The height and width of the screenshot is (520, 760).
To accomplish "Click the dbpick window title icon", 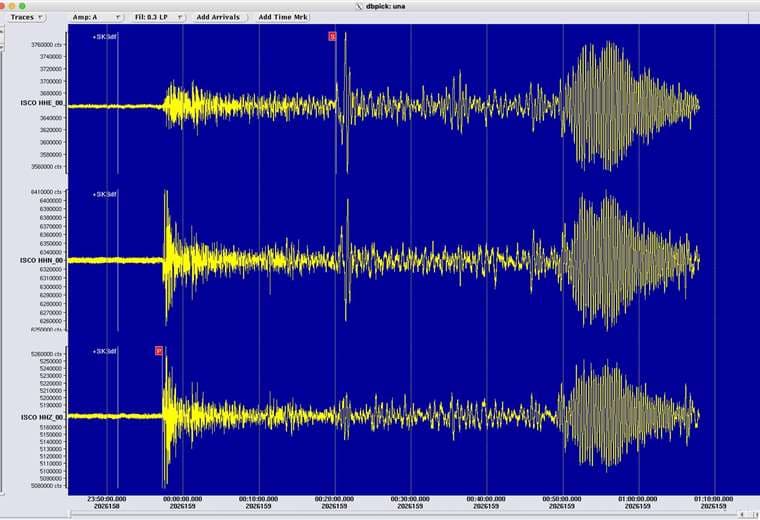I will coord(359,6).
